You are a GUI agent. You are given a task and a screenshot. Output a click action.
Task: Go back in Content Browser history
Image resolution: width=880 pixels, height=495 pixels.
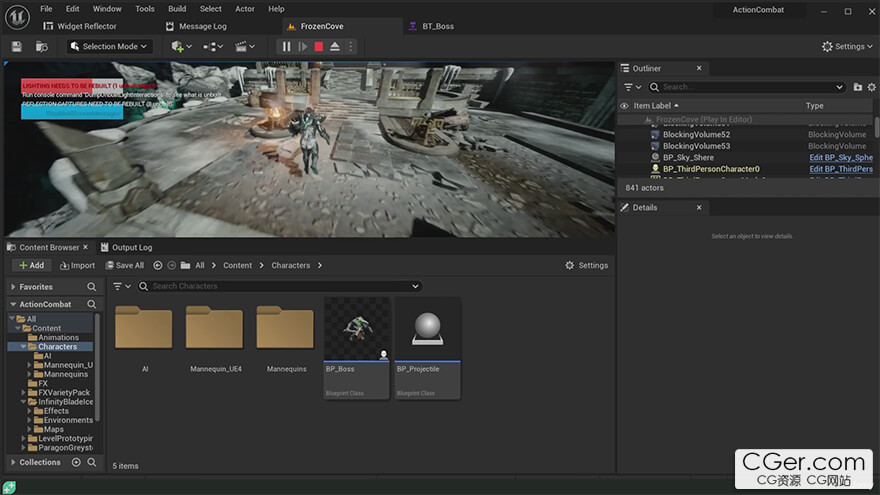(x=158, y=265)
